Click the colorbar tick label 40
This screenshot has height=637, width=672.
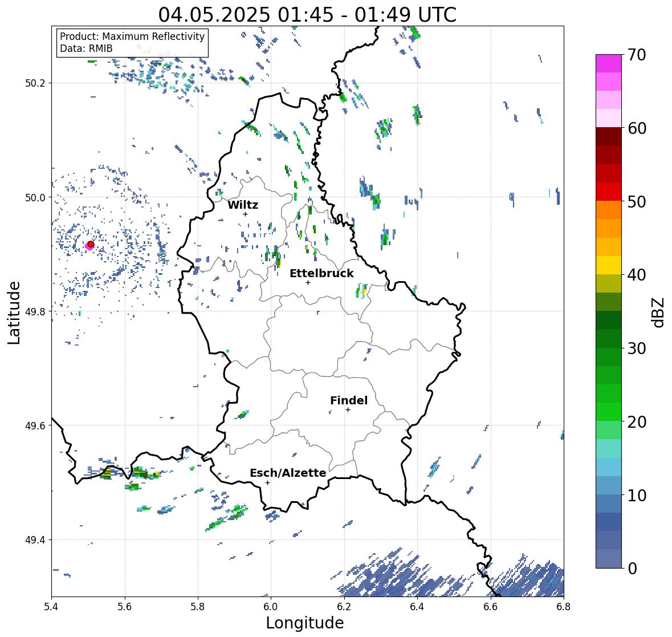click(637, 275)
